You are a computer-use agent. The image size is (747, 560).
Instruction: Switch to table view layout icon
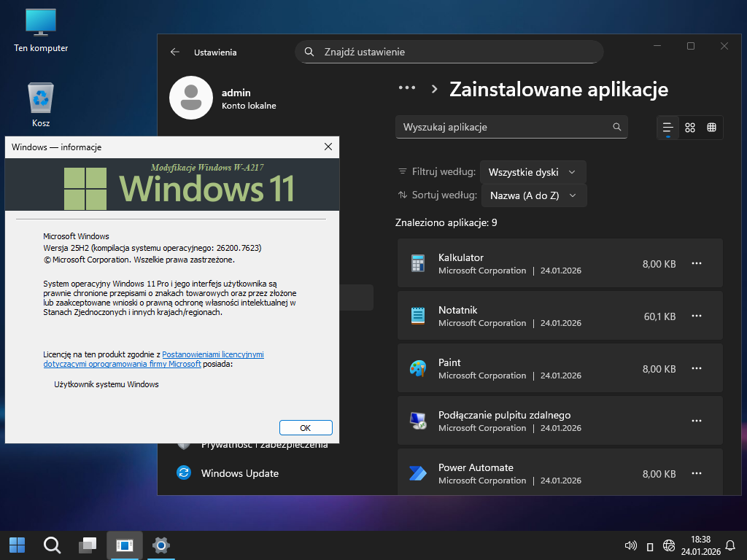pyautogui.click(x=711, y=128)
